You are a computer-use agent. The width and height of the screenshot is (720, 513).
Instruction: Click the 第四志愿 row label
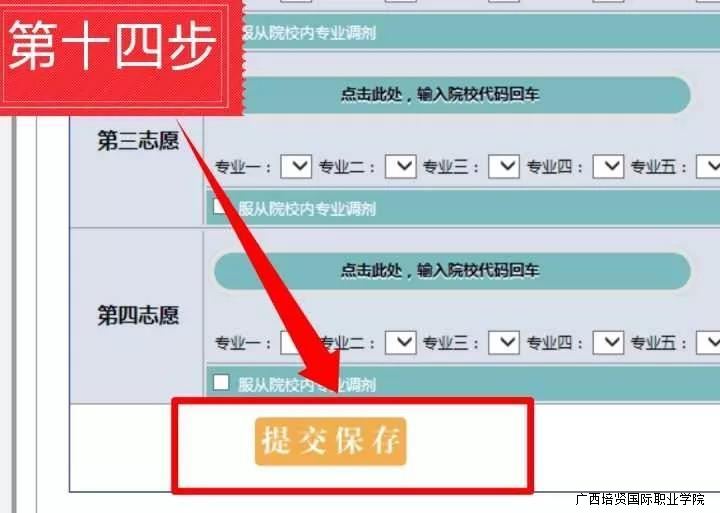(138, 316)
